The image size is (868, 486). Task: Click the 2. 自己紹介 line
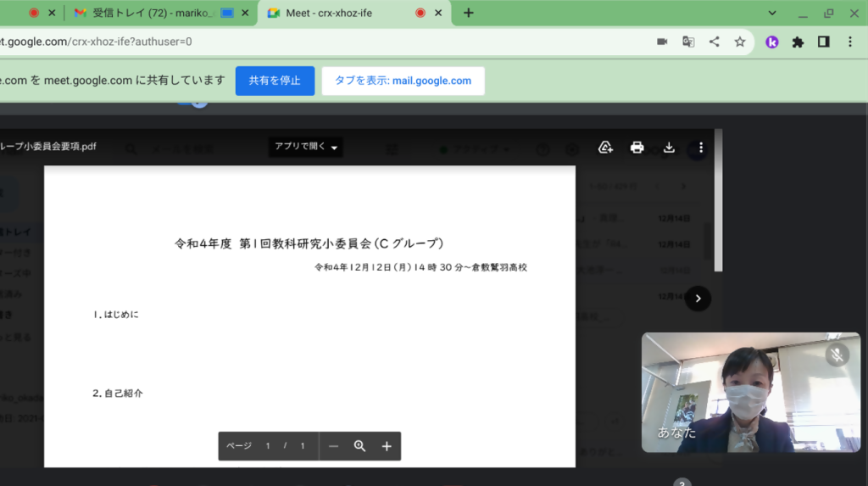click(117, 393)
